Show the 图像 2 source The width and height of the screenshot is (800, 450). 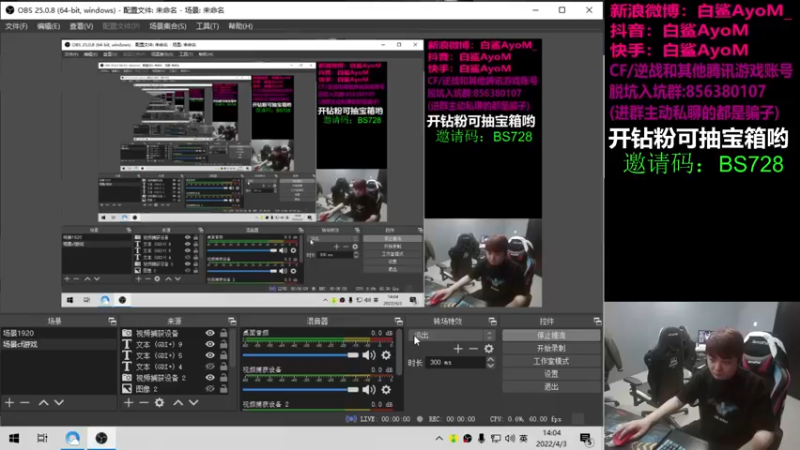210,389
